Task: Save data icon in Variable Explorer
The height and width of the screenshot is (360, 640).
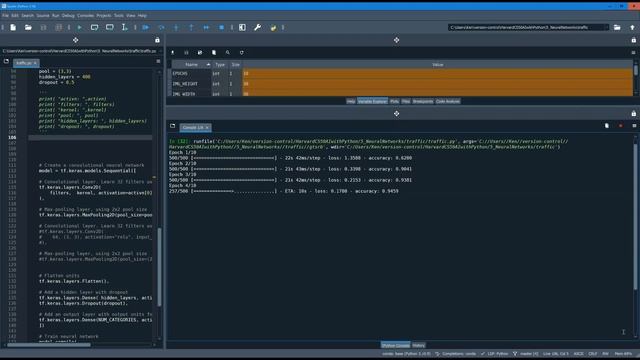Action: [186, 53]
